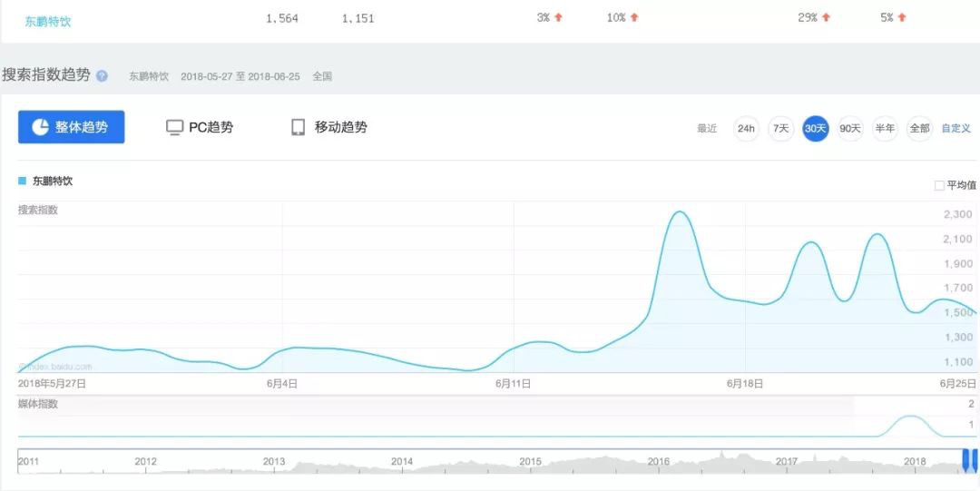
Task: Enable the 平均值 checkbox
Action: (939, 185)
